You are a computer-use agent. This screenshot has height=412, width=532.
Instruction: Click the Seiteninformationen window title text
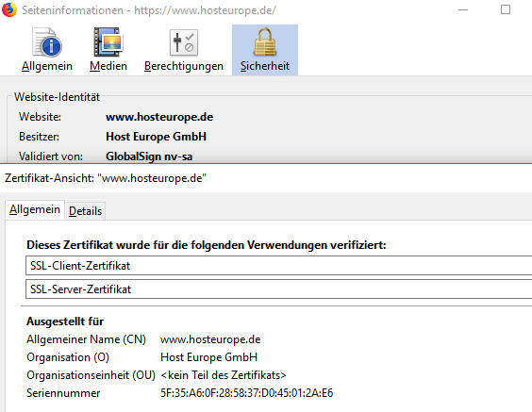click(149, 10)
